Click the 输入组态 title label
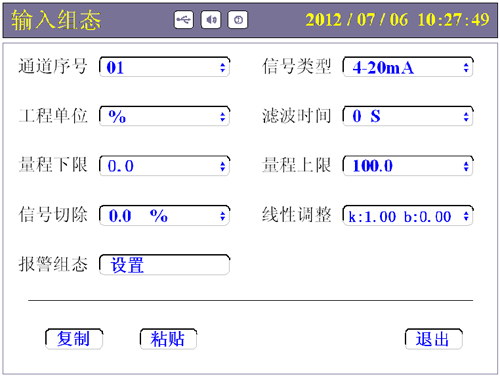The height and width of the screenshot is (377, 500). [x=56, y=20]
